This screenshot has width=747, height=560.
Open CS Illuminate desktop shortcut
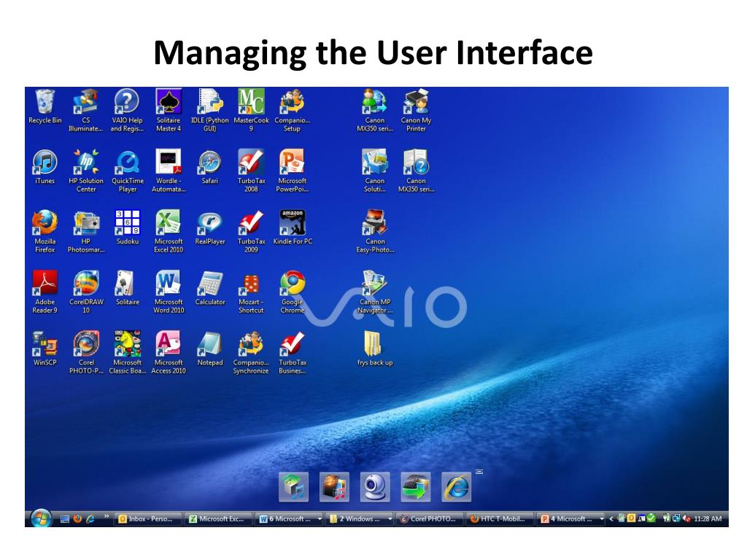point(86,111)
